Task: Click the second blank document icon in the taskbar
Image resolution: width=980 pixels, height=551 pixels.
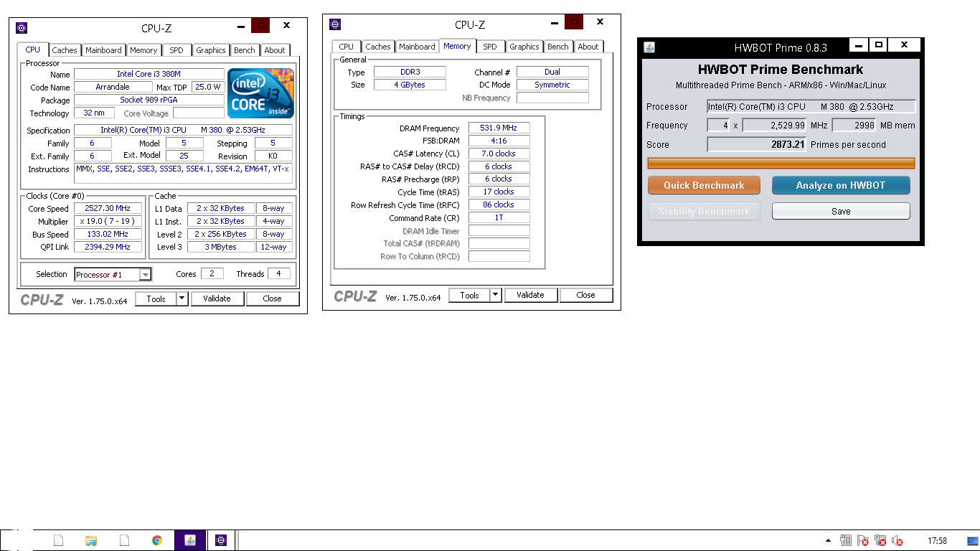Action: coord(124,540)
